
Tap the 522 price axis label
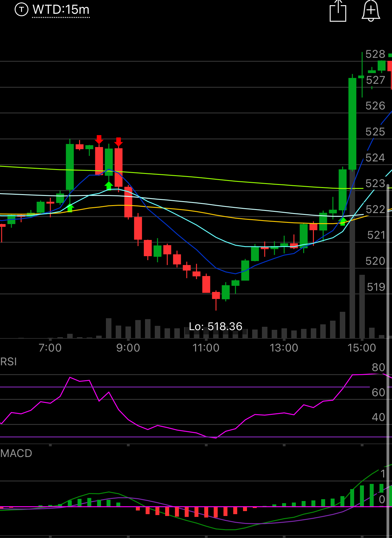coord(375,209)
